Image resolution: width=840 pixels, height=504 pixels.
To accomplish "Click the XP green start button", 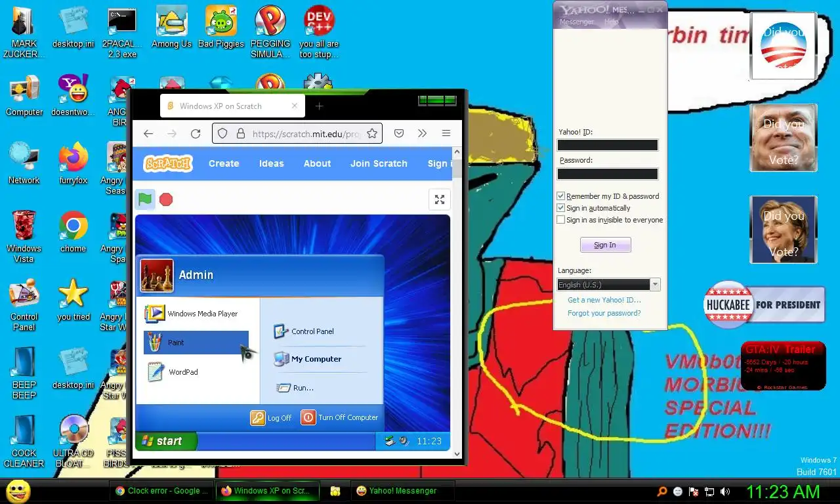I will coord(166,441).
